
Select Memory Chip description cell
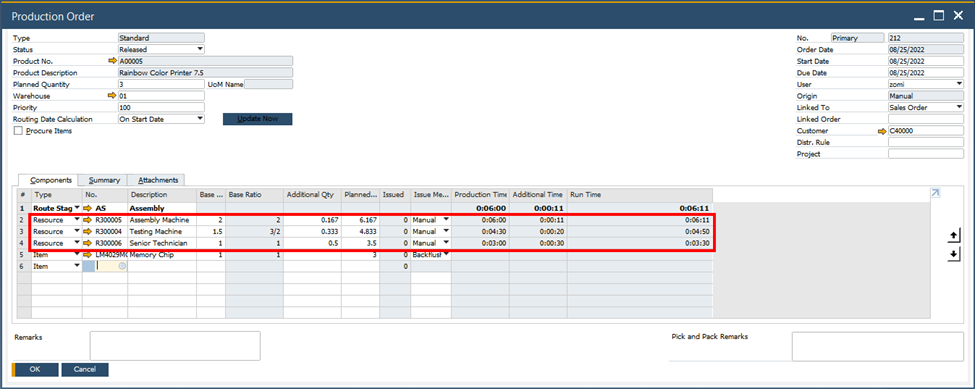(162, 255)
